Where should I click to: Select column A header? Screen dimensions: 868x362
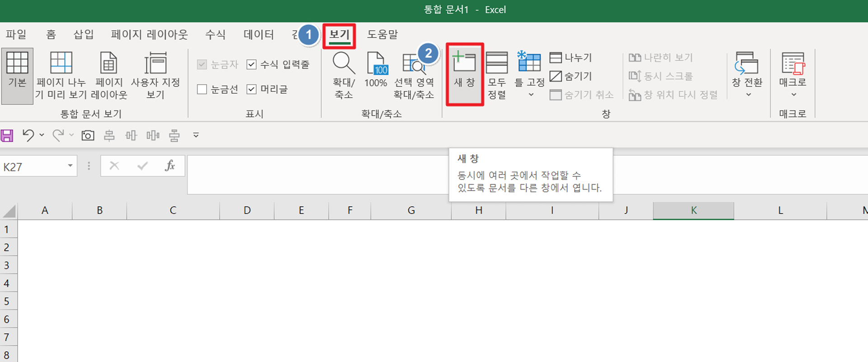(45, 210)
